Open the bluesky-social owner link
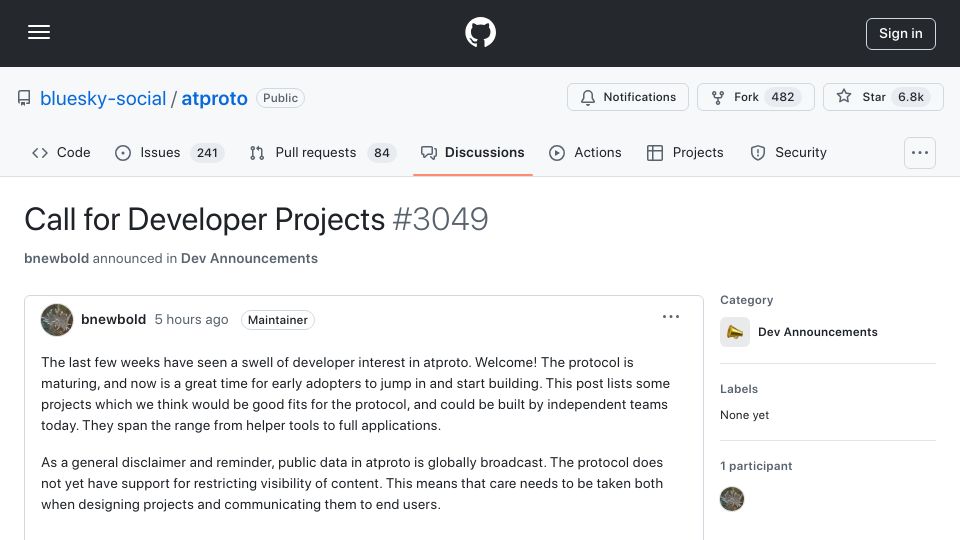Image resolution: width=960 pixels, height=540 pixels. [x=103, y=98]
